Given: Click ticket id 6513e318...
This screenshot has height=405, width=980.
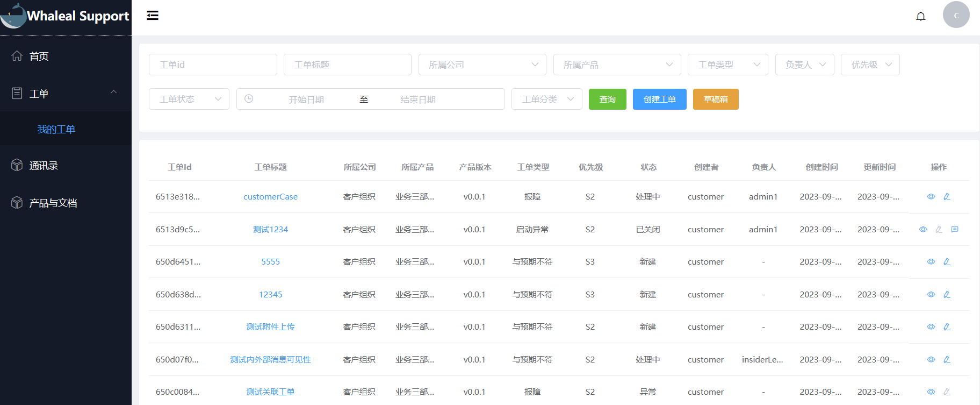Looking at the screenshot, I should (x=178, y=197).
